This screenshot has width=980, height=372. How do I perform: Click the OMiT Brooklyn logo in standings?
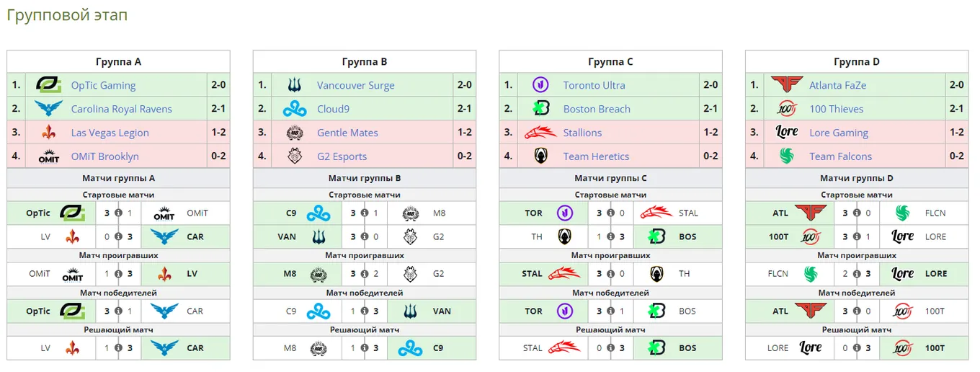pos(49,156)
